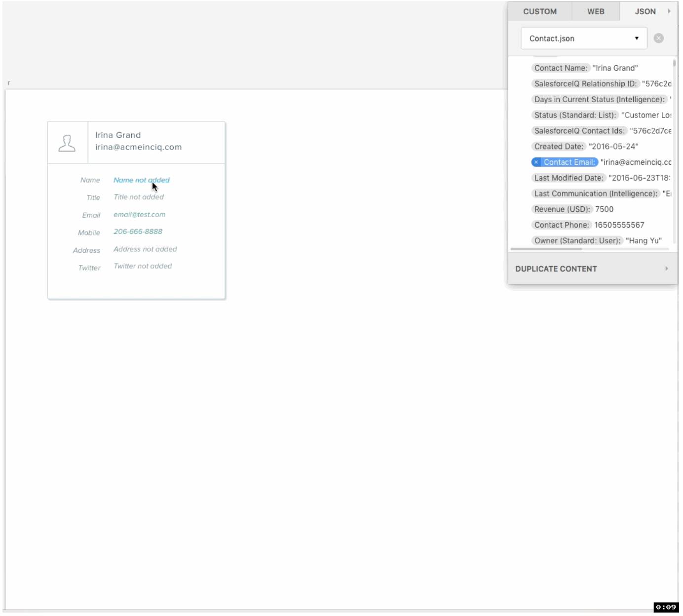The height and width of the screenshot is (616, 683).
Task: Click the vertical scrollbar of JSON list
Action: (674, 63)
